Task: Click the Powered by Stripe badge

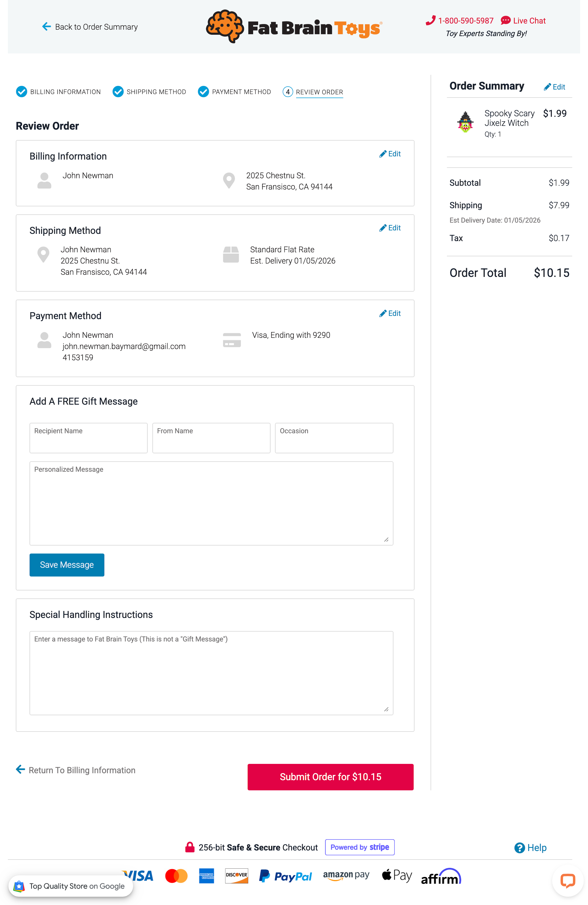Action: point(359,847)
